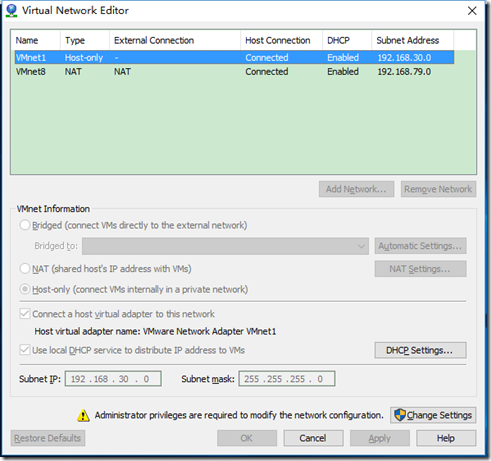Open DHCP Settings

(x=420, y=350)
